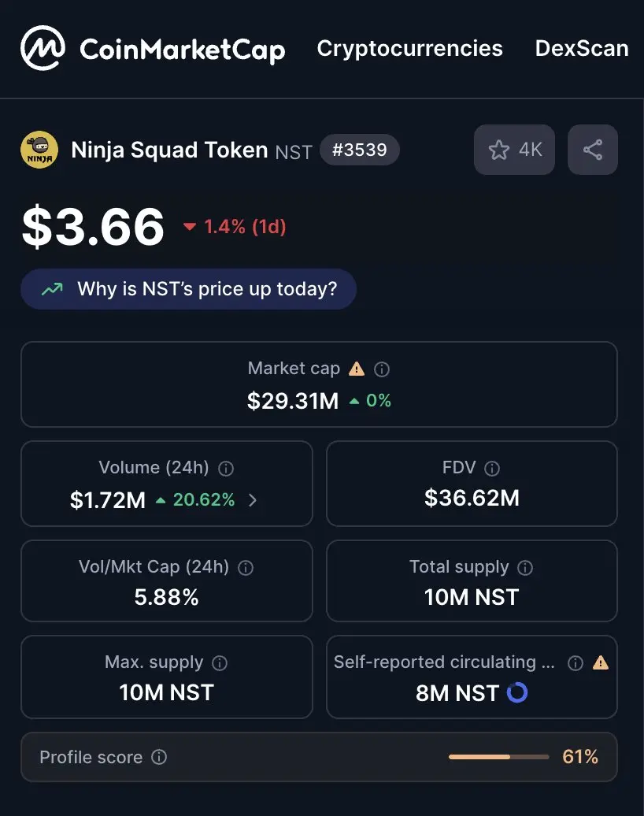This screenshot has height=816, width=644.
Task: Click the Max. supply info icon
Action: [220, 663]
